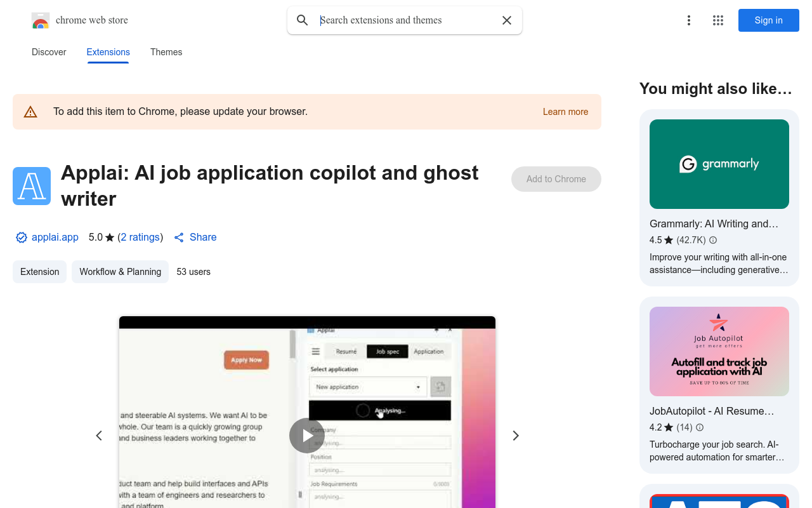
Task: Click the disabled Add to Chrome button
Action: click(556, 179)
